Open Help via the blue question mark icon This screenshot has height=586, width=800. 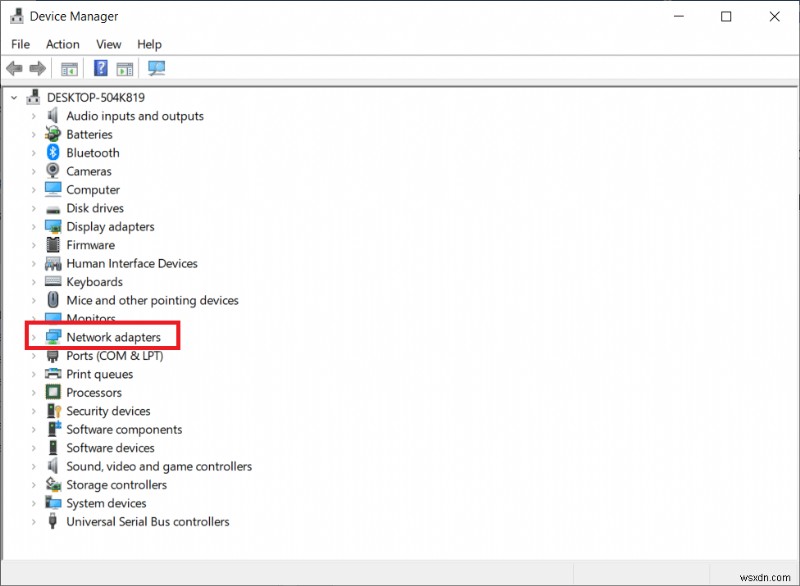click(x=99, y=68)
